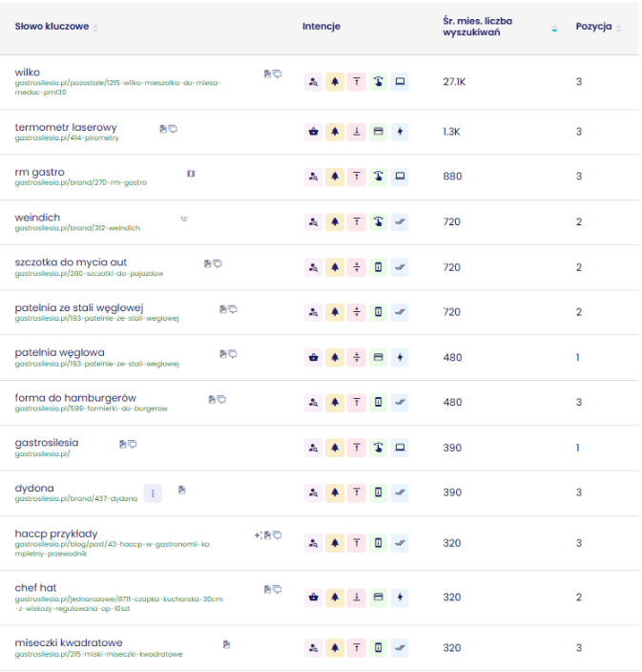Click the double-check icon in weindich row

pos(400,221)
